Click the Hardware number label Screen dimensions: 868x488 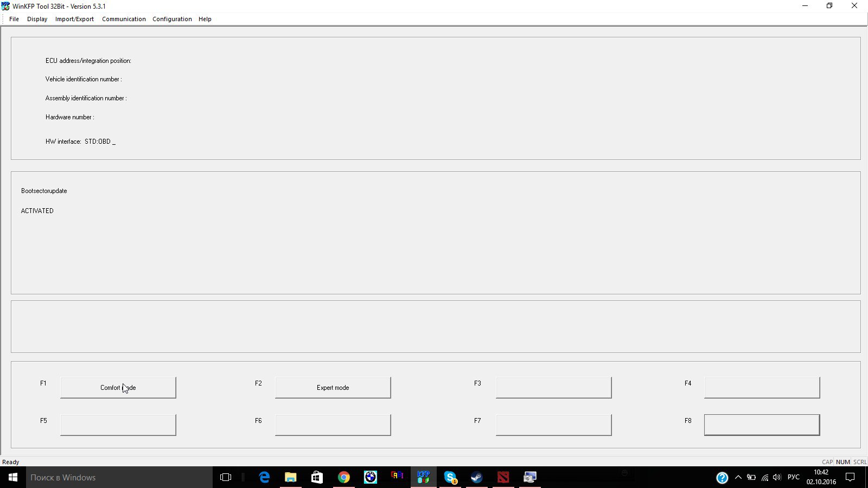click(70, 117)
